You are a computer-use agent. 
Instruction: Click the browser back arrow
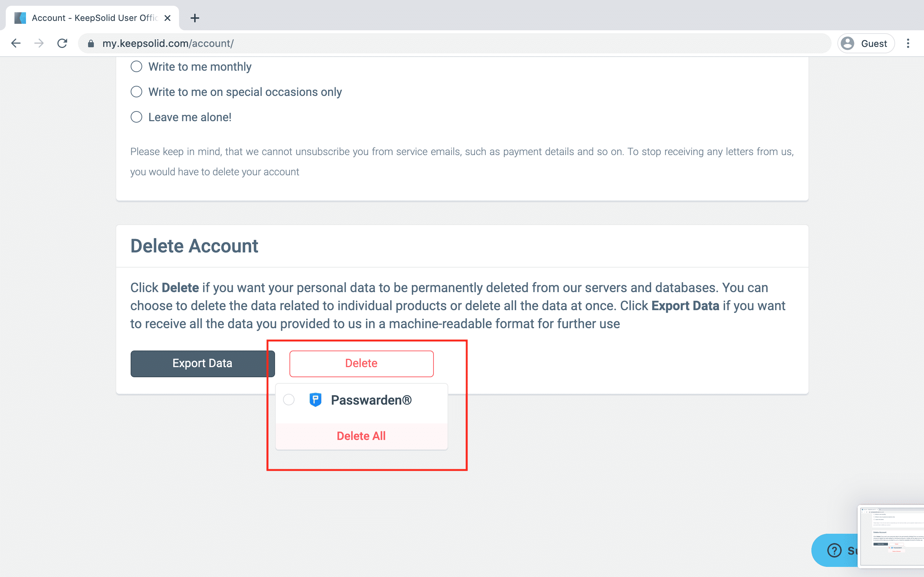(16, 44)
